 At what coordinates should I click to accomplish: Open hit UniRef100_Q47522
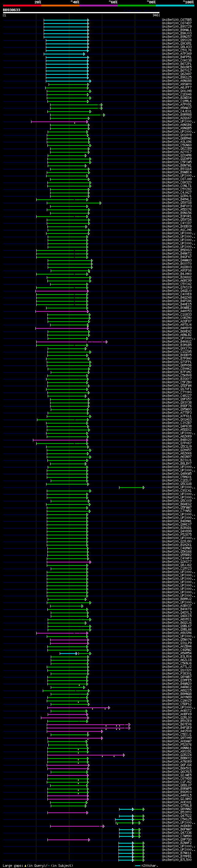[177, 816]
